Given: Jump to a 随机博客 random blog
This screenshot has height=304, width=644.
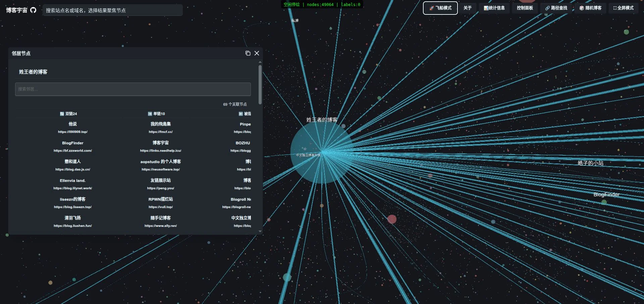Looking at the screenshot, I should pyautogui.click(x=590, y=8).
